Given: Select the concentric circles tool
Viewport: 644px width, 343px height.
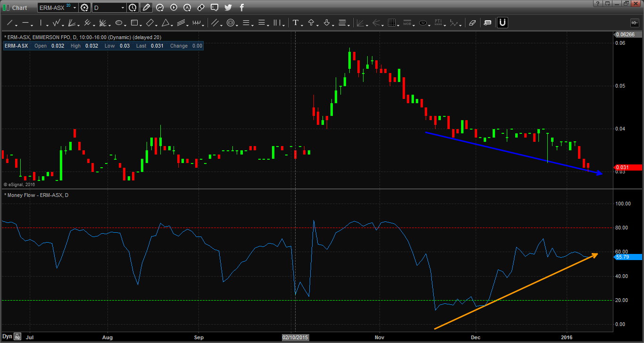Looking at the screenshot, I should (x=231, y=22).
